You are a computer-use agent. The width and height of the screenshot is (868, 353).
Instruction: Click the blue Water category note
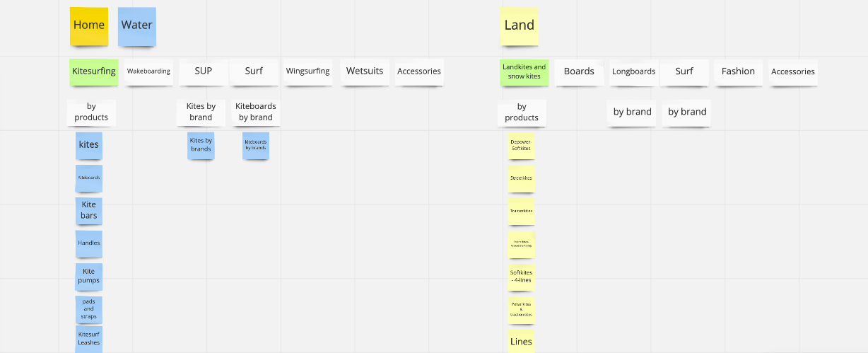pyautogui.click(x=136, y=26)
